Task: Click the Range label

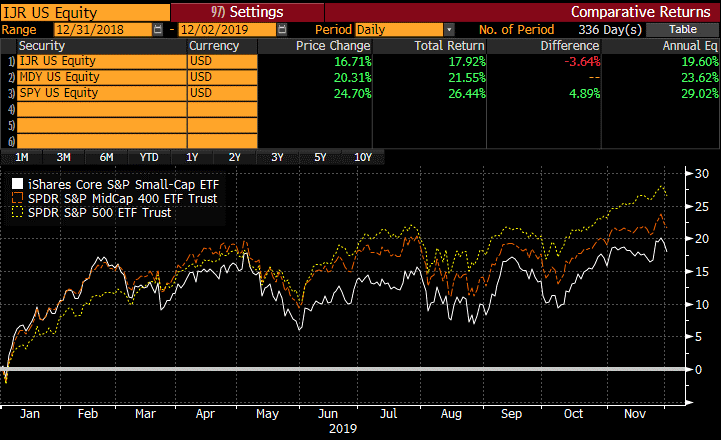Action: click(19, 30)
